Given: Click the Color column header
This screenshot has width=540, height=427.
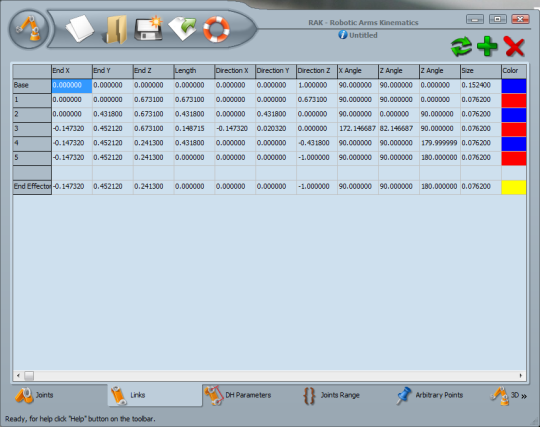Looking at the screenshot, I should 514,71.
